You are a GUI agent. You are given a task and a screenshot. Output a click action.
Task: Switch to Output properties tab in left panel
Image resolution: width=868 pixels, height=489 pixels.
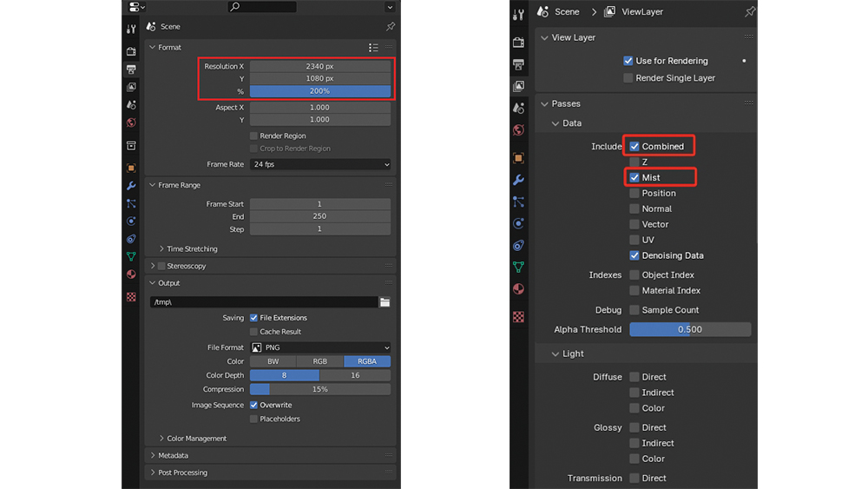(x=131, y=69)
